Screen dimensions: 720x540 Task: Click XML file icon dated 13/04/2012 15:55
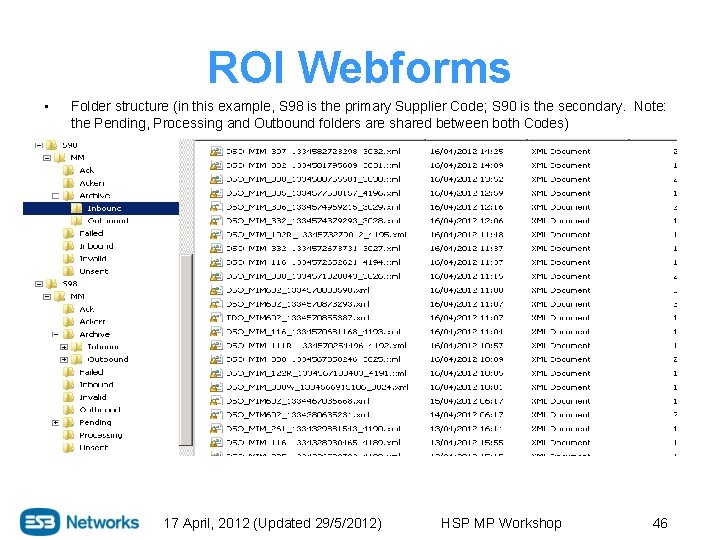pyautogui.click(x=216, y=442)
